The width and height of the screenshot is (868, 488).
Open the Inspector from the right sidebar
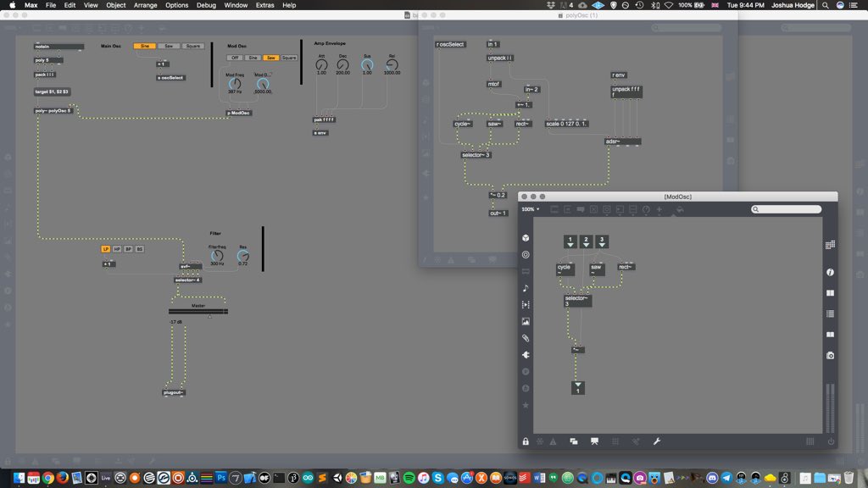click(831, 274)
